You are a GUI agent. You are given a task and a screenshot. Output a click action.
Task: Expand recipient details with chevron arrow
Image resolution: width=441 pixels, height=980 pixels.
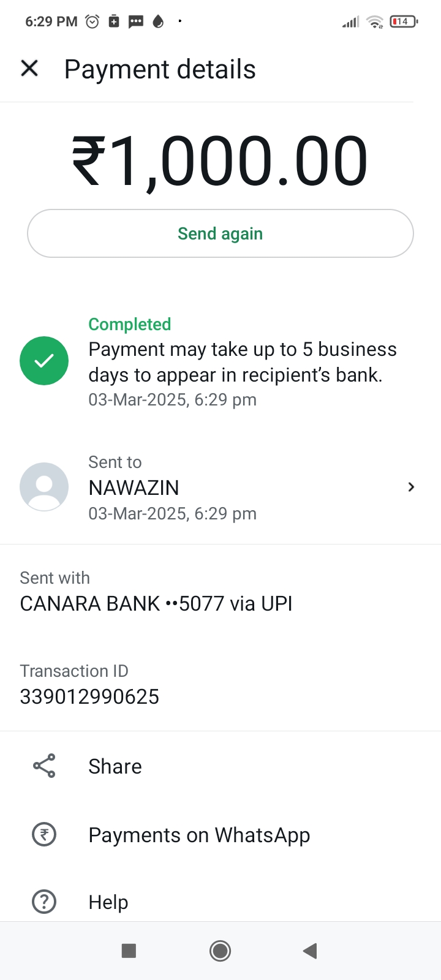coord(411,487)
